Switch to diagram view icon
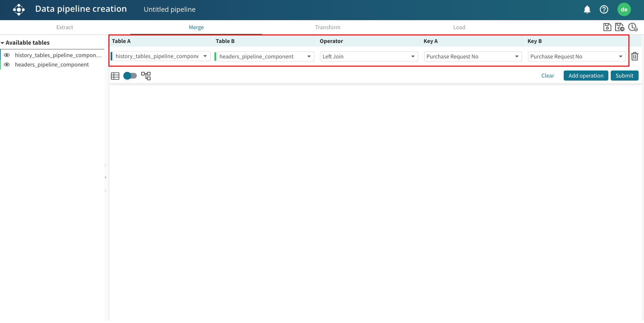Viewport: 644px width, 323px height. coord(146,76)
